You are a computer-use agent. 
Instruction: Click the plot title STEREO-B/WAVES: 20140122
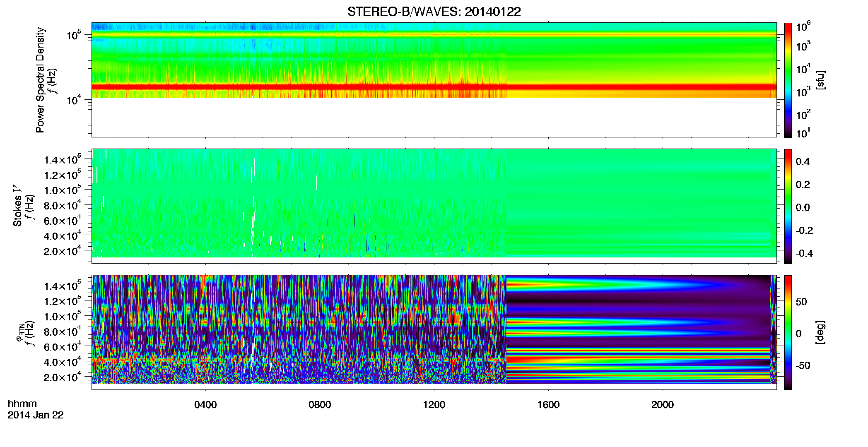tap(434, 12)
